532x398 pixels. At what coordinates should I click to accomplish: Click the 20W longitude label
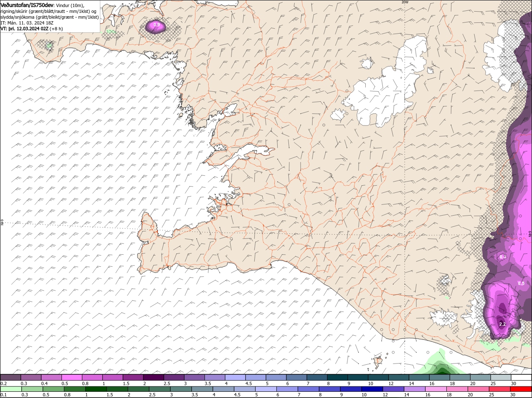point(405,2)
